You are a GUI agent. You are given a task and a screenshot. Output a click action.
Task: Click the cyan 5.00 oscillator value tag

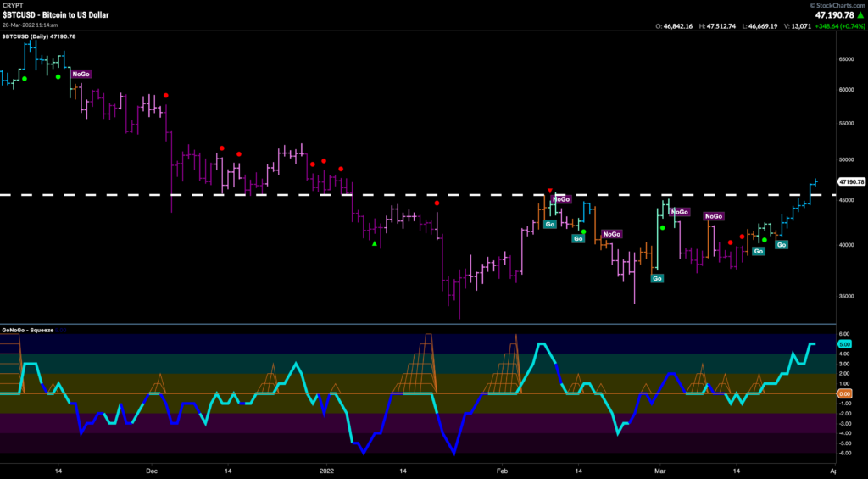click(845, 344)
